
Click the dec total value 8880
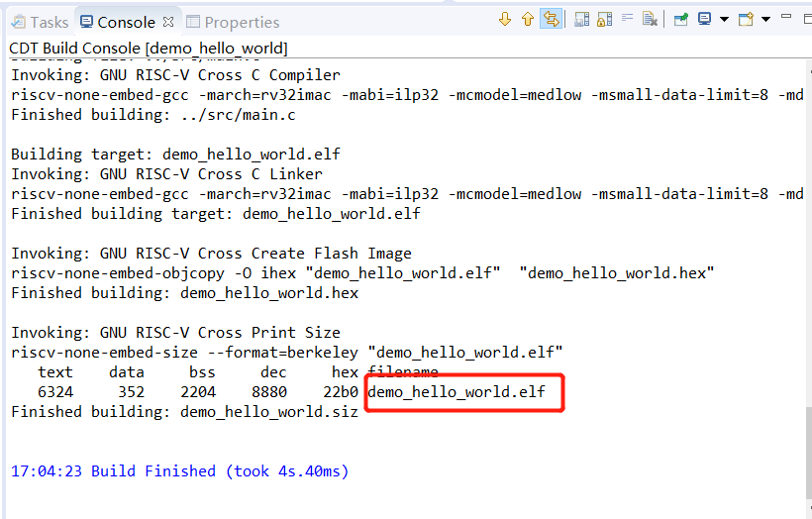(x=269, y=392)
